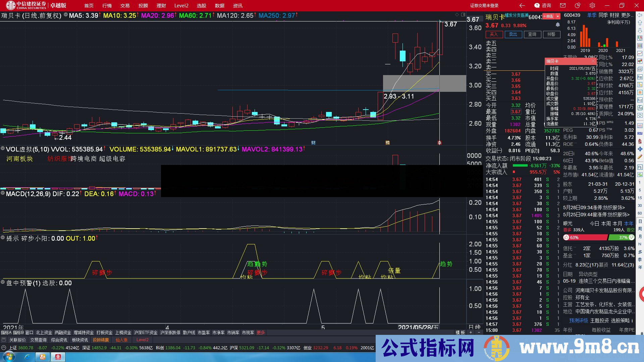Expand 更多.. in the financial report header

pos(627,15)
